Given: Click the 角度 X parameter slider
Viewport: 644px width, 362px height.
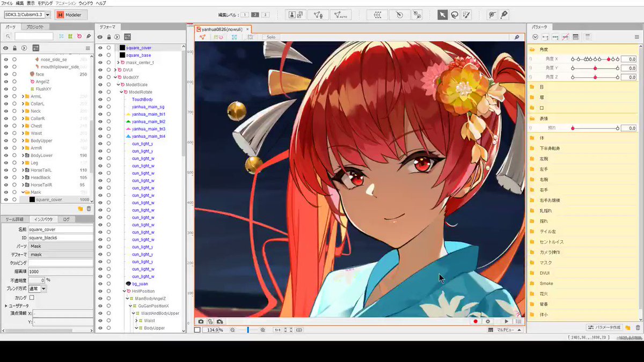Looking at the screenshot, I should click(x=595, y=59).
